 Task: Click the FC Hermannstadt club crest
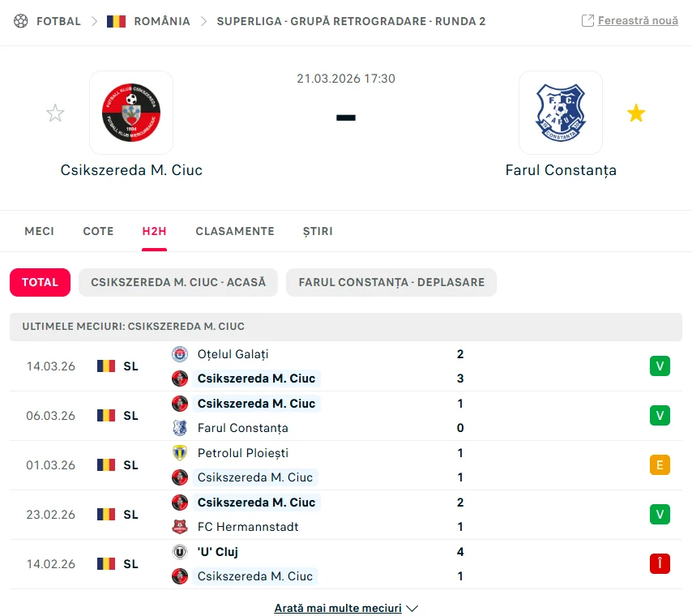click(x=180, y=527)
